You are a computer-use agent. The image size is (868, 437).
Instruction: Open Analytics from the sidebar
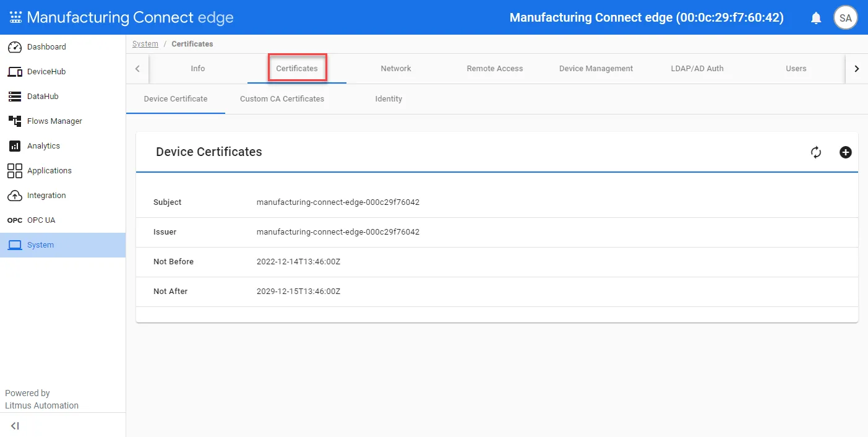(62, 146)
